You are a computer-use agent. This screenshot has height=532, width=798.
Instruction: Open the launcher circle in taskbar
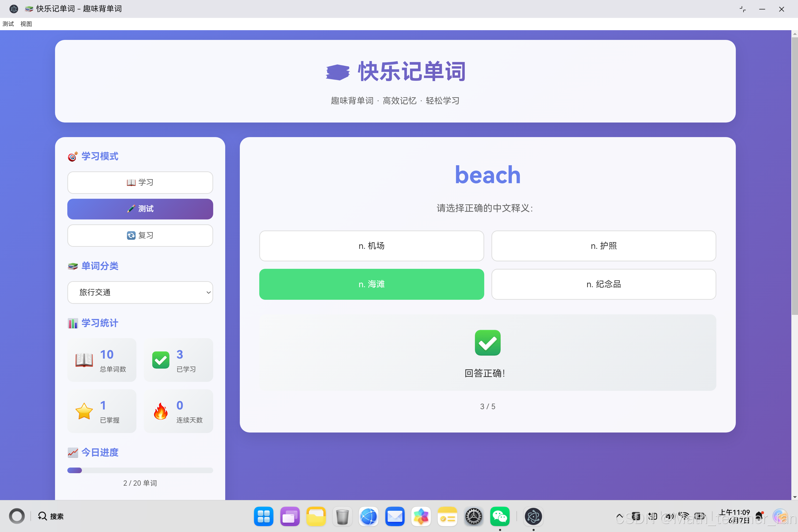pos(17,516)
